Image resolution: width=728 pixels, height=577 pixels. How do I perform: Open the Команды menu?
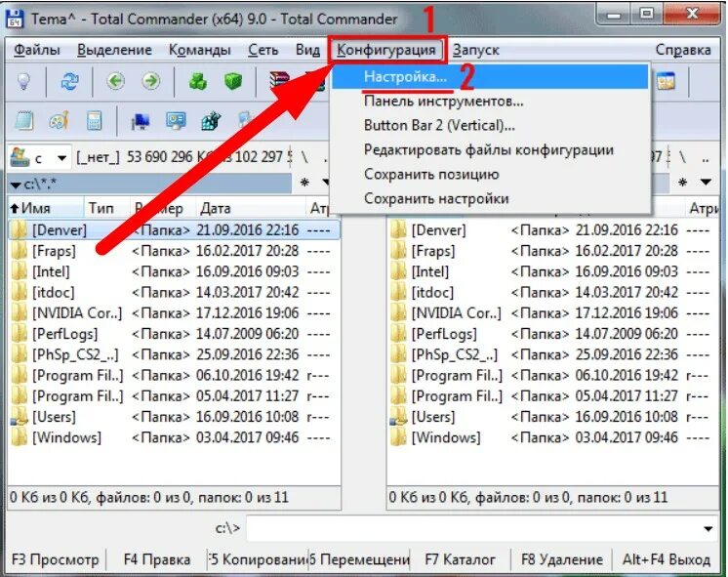(x=200, y=50)
